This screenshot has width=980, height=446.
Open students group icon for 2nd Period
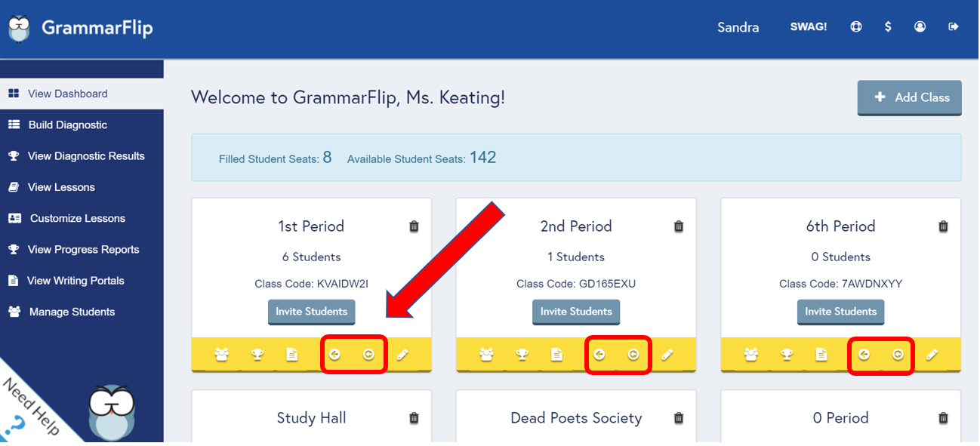pyautogui.click(x=486, y=355)
